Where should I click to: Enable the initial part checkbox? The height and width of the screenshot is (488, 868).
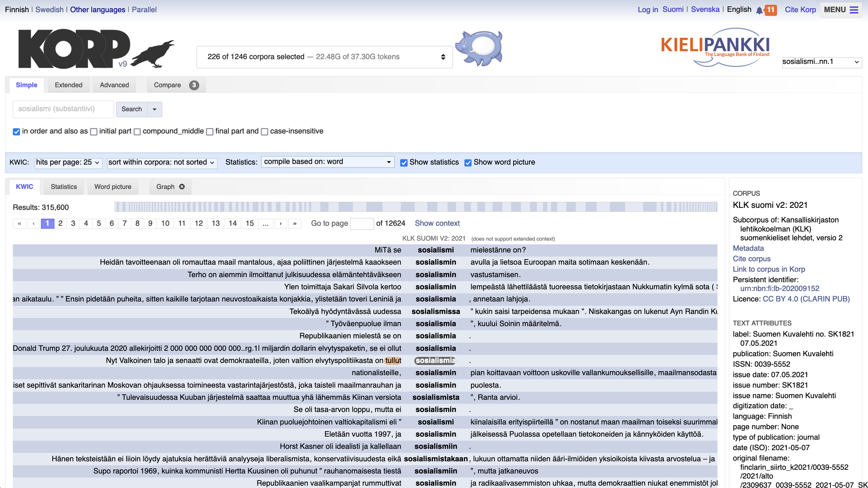(x=94, y=132)
